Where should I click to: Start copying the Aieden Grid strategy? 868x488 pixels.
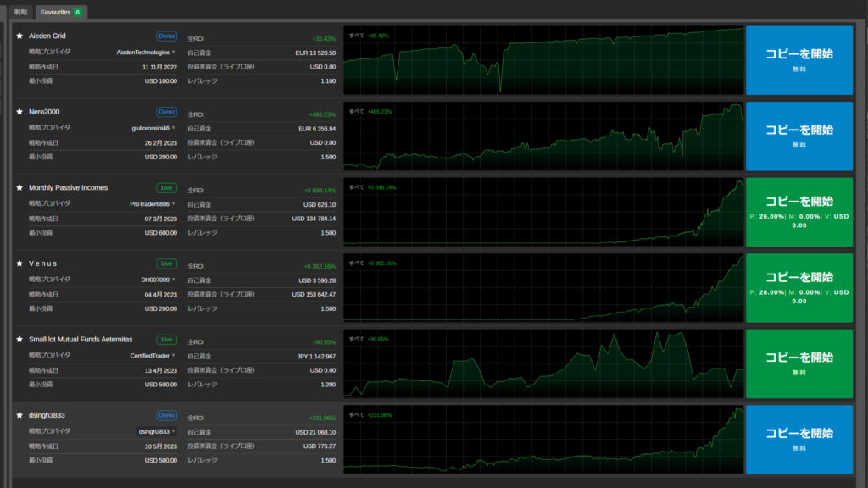[x=798, y=59]
